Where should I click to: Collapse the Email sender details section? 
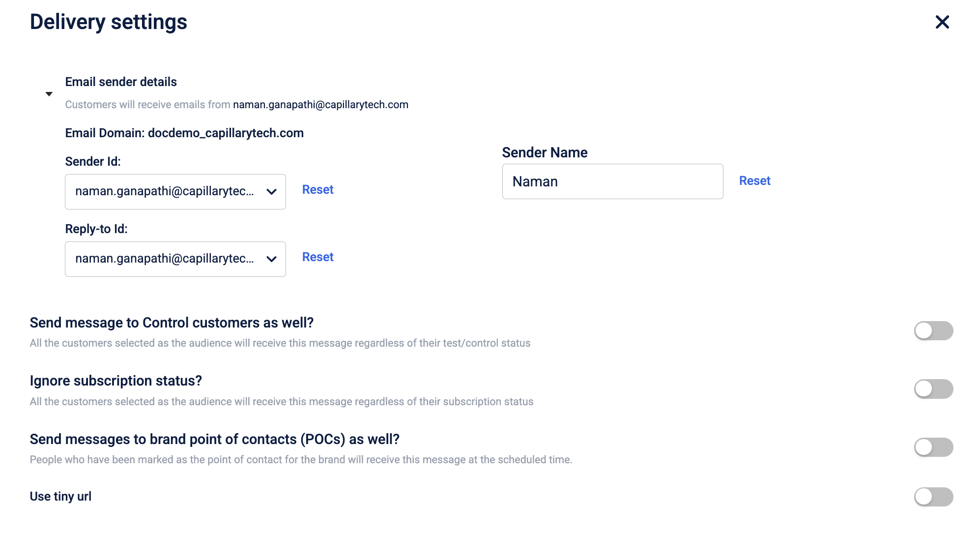[x=49, y=94]
